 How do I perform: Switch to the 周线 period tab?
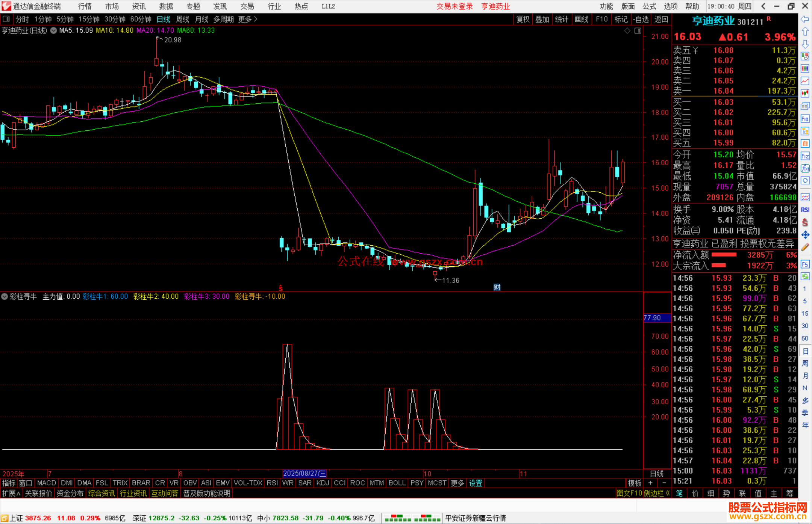click(x=182, y=19)
